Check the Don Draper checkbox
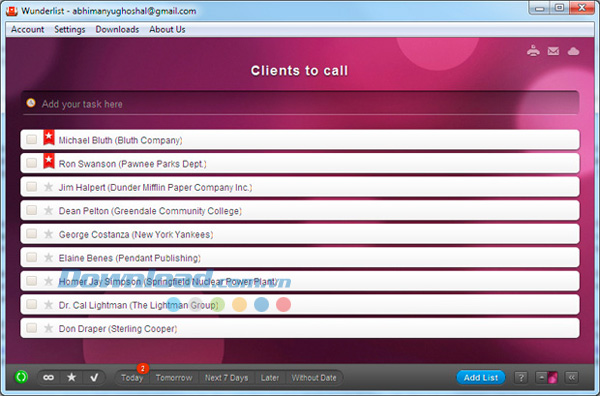 [x=31, y=328]
